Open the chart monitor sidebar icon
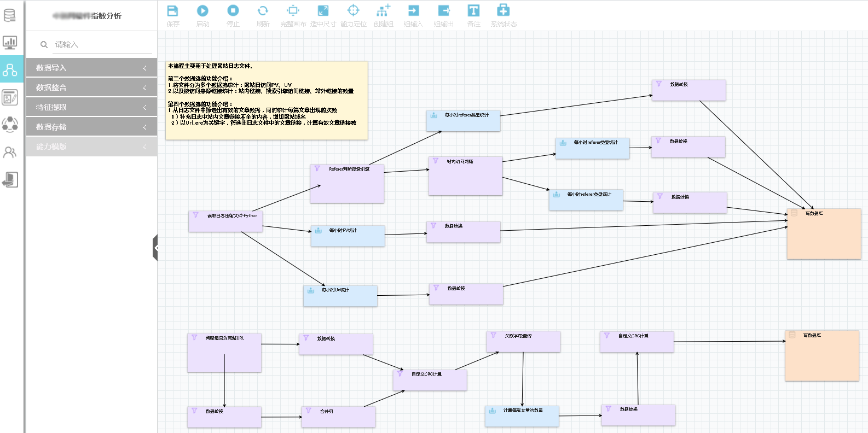The height and width of the screenshot is (433, 868). point(10,42)
